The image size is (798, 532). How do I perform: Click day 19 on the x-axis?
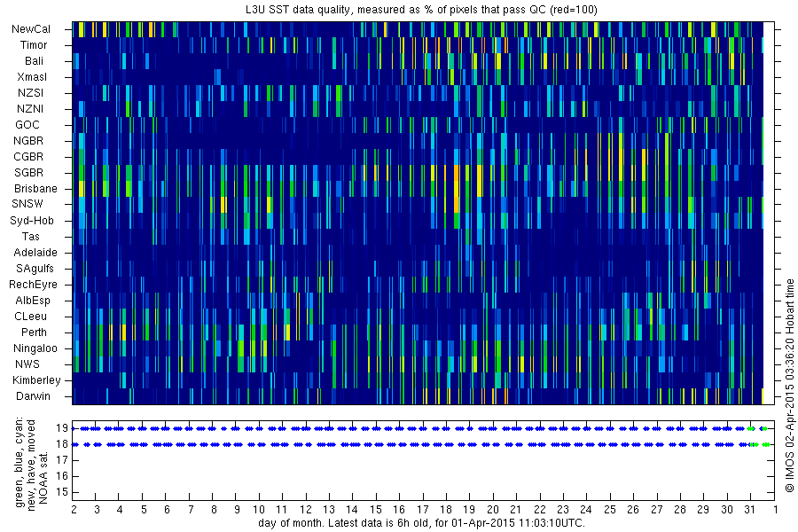(469, 510)
